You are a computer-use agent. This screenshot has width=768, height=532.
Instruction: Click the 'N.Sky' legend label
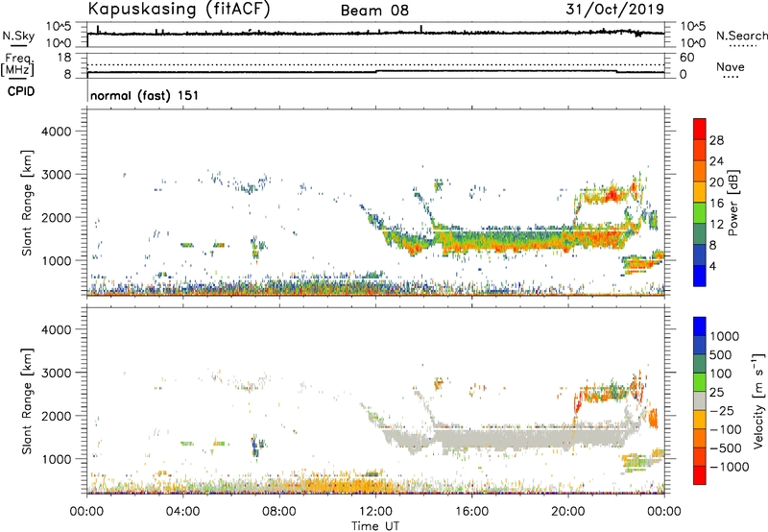18,36
